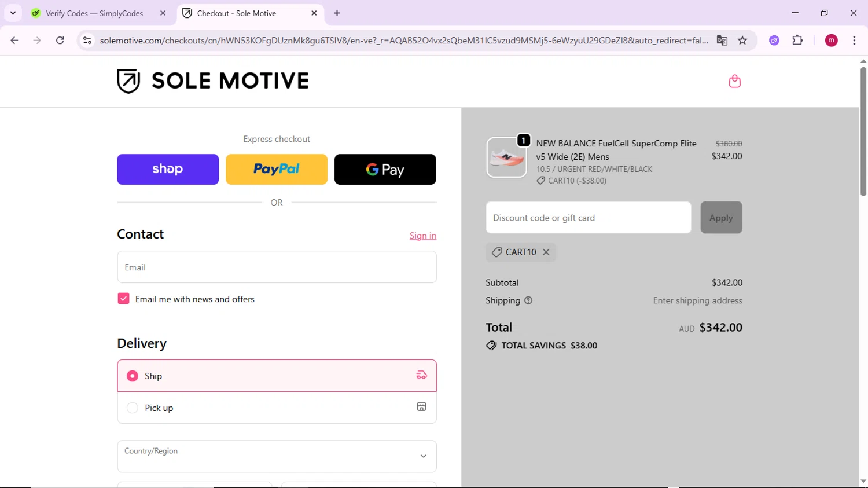Click the Apply discount button
This screenshot has height=488, width=868.
coord(721,218)
